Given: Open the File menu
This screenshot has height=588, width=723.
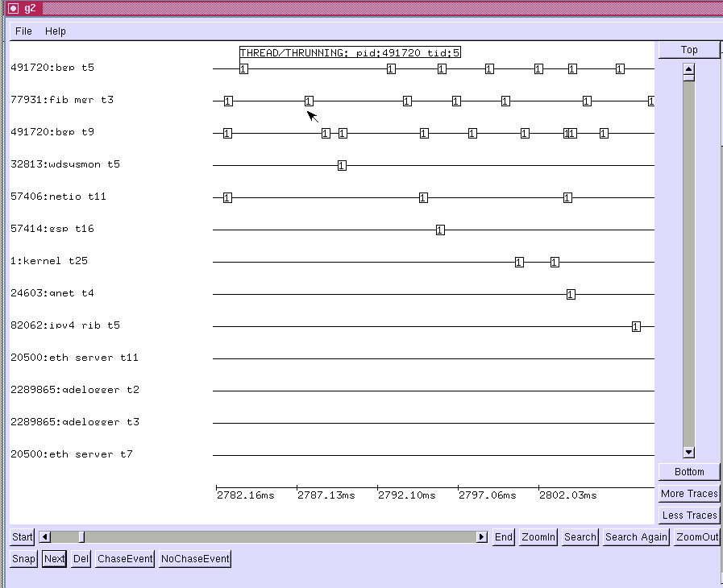Looking at the screenshot, I should [23, 31].
